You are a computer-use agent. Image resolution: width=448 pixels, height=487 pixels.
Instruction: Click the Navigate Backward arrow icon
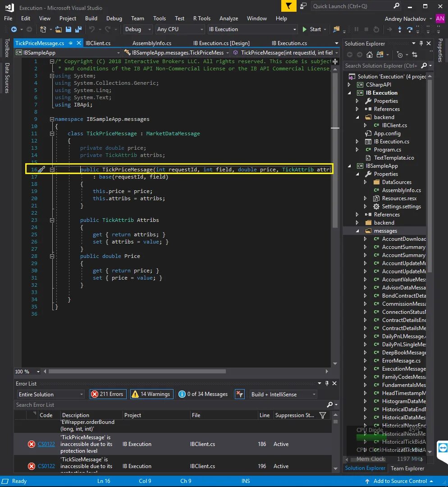pyautogui.click(x=14, y=29)
